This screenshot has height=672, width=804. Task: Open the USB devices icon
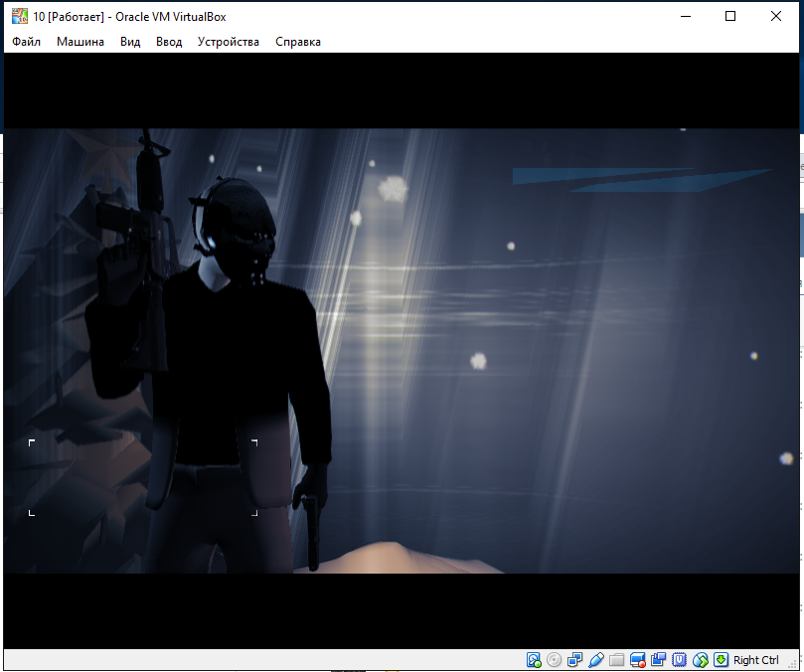596,660
